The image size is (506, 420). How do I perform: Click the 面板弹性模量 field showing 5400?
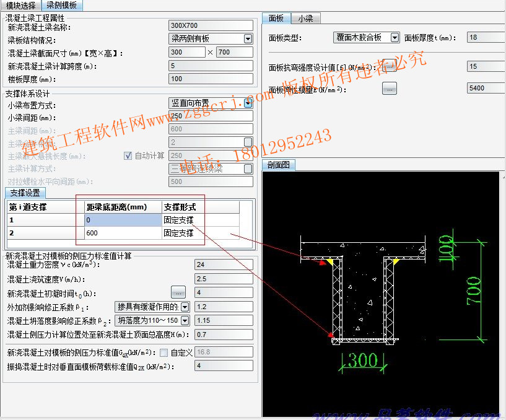click(x=486, y=88)
